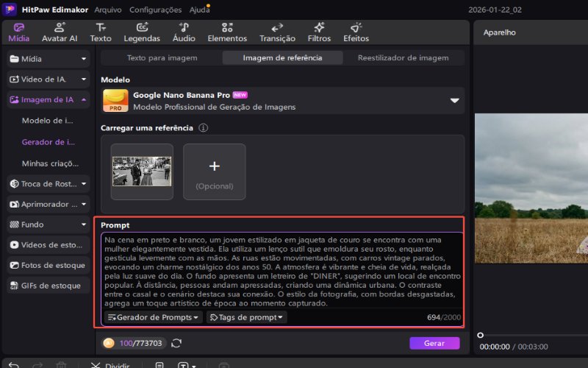
Task: Switch to Texto para imagem tab
Action: click(x=162, y=58)
